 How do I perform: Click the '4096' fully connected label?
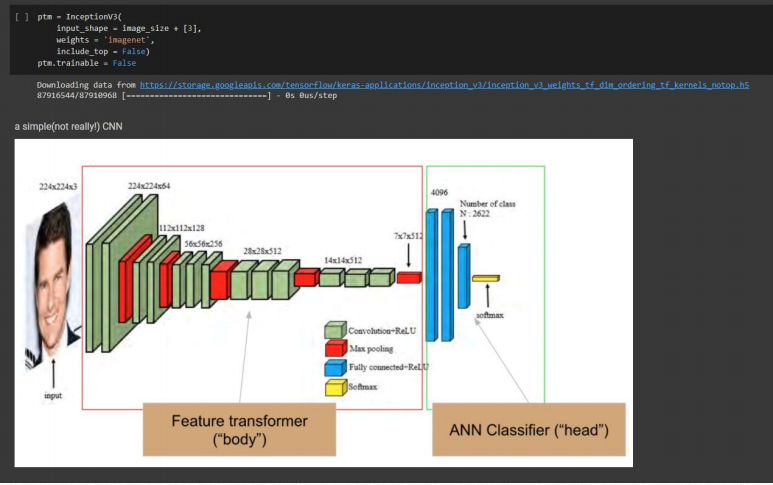tap(439, 193)
